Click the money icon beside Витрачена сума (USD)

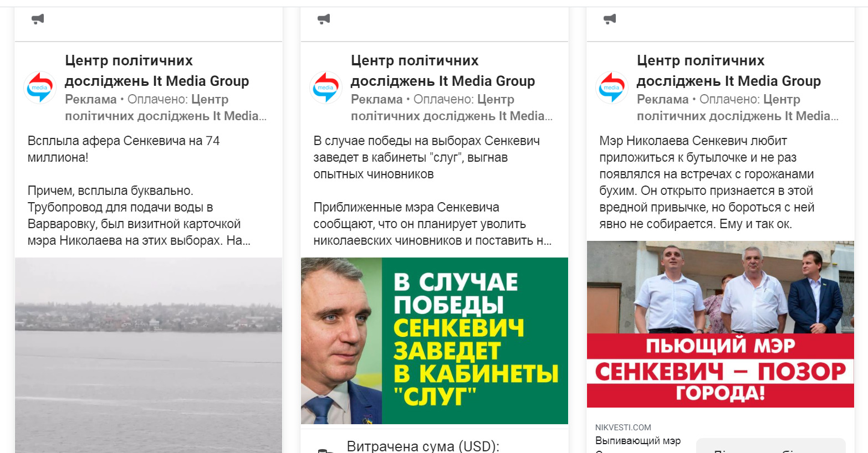click(x=325, y=450)
